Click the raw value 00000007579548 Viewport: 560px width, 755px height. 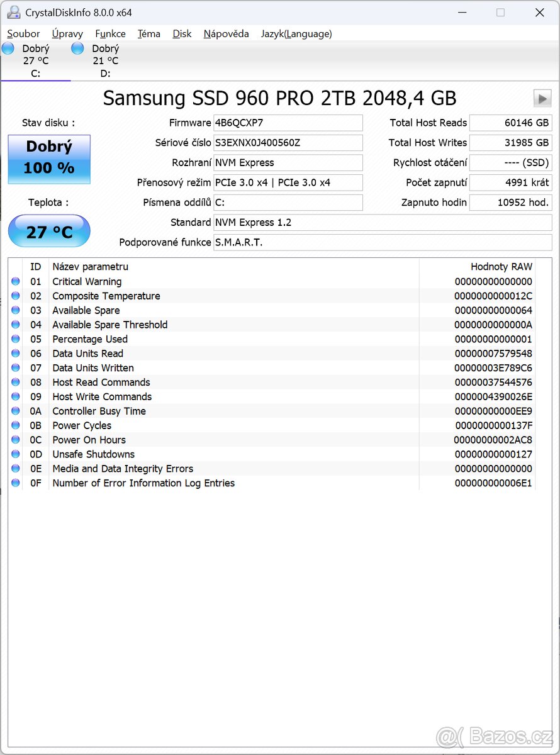tap(493, 354)
